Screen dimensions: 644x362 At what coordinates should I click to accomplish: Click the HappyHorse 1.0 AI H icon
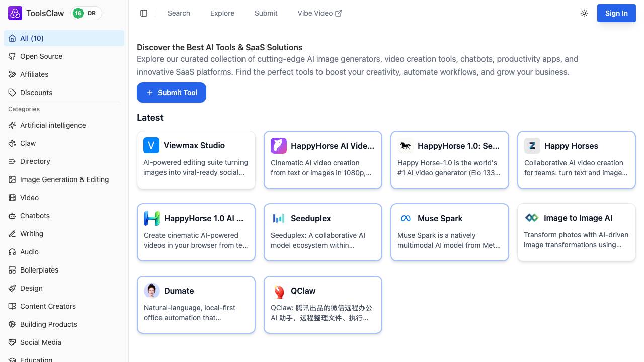[152, 218]
